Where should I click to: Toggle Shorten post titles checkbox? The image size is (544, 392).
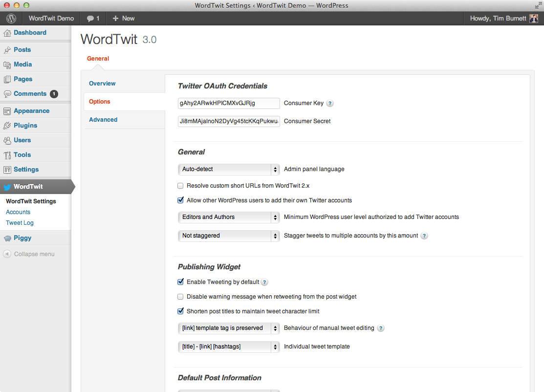180,311
